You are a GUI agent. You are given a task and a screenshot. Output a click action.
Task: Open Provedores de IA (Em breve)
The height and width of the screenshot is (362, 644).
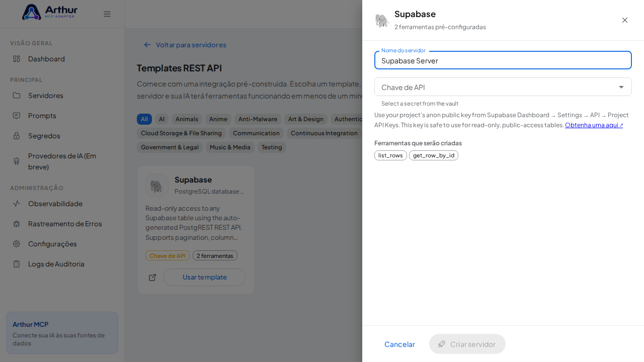coord(62,161)
